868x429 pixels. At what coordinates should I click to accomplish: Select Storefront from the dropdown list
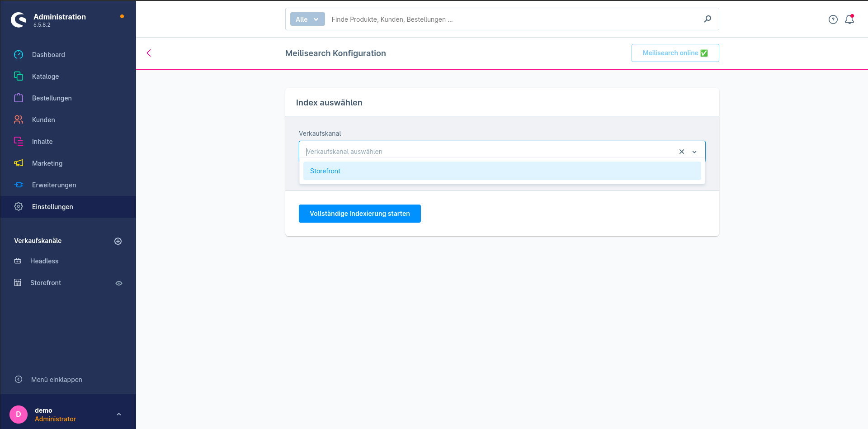pos(502,171)
